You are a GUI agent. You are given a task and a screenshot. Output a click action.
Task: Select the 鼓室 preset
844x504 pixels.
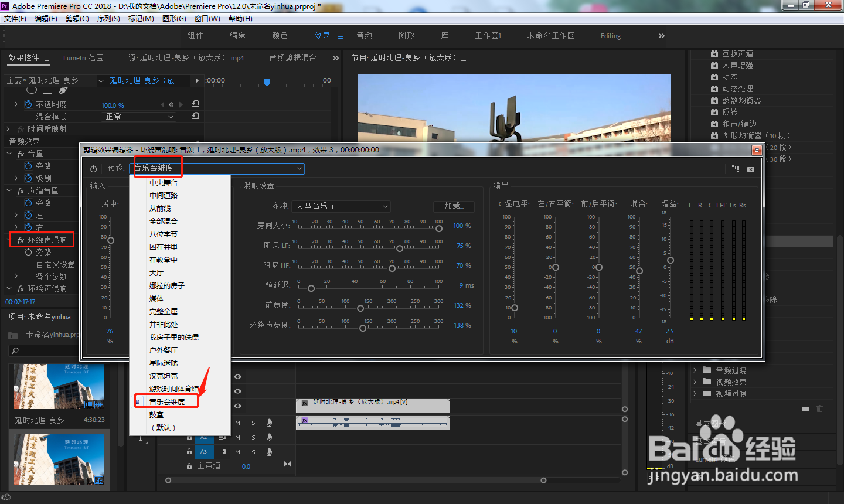[x=156, y=415]
